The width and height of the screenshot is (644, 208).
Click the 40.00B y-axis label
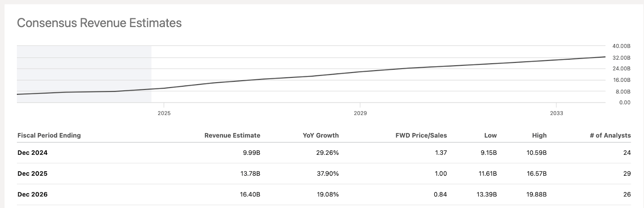[621, 46]
